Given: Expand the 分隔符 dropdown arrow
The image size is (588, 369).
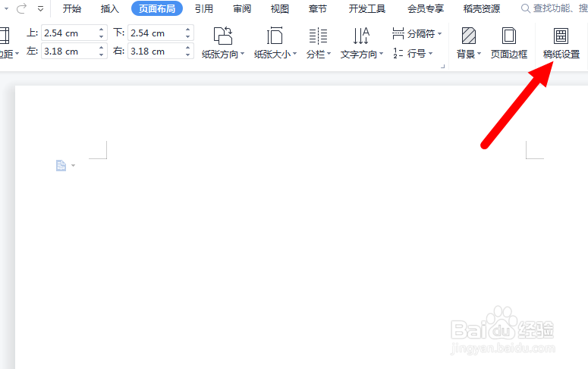Looking at the screenshot, I should 439,33.
